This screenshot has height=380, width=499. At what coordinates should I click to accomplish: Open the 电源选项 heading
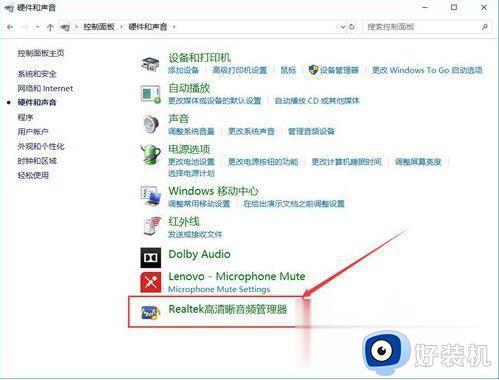click(x=189, y=149)
